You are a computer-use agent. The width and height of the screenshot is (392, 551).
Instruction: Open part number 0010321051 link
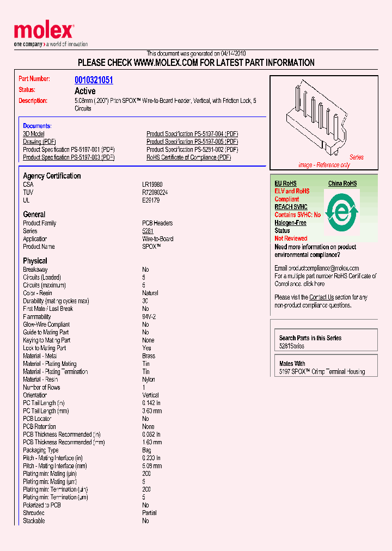[x=94, y=80]
